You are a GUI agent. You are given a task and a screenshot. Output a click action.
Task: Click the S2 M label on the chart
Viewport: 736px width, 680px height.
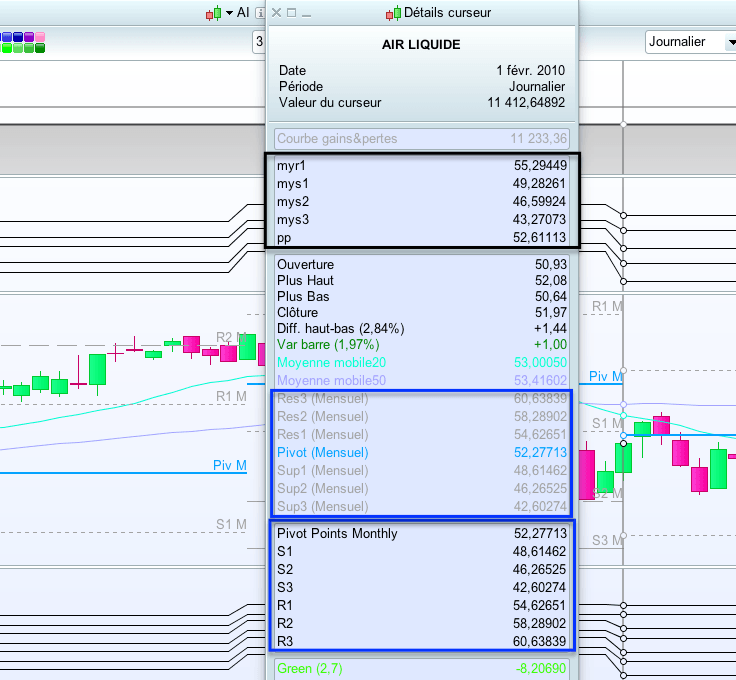[x=607, y=493]
